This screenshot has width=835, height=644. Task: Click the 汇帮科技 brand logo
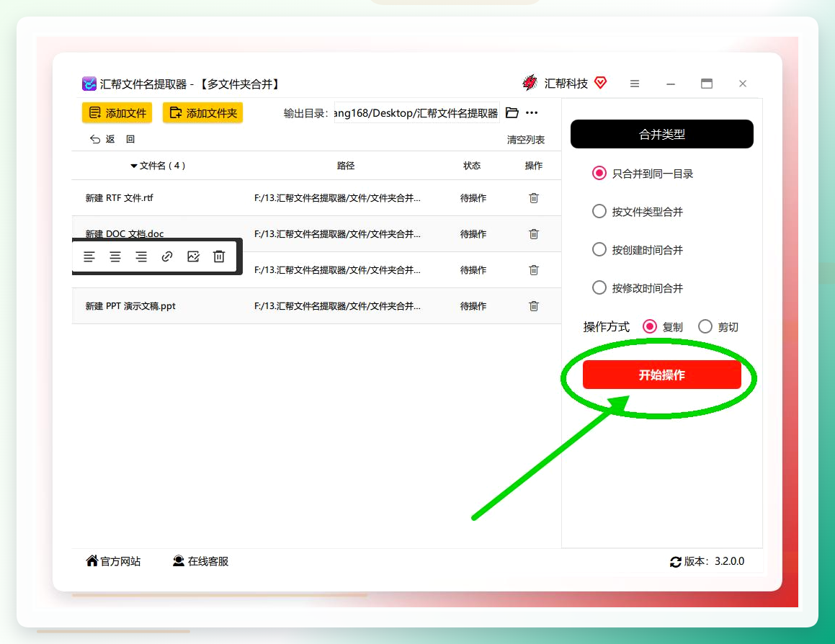tap(530, 83)
